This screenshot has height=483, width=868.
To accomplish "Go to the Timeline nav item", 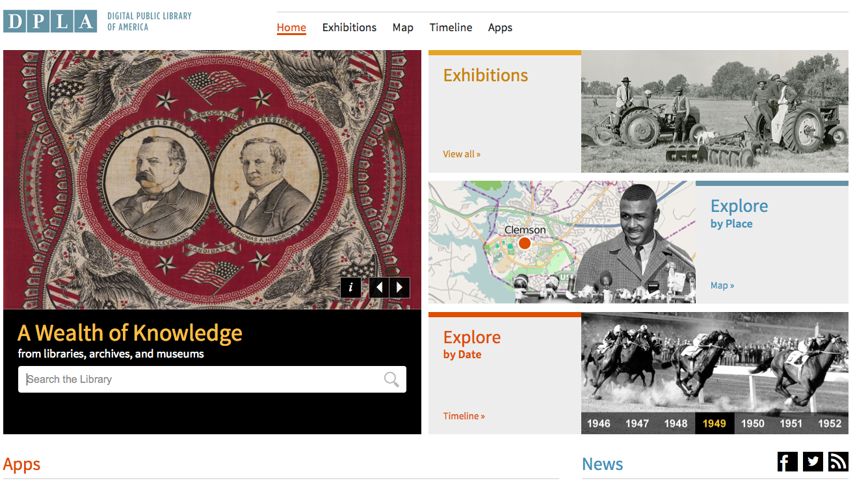I will pos(451,27).
